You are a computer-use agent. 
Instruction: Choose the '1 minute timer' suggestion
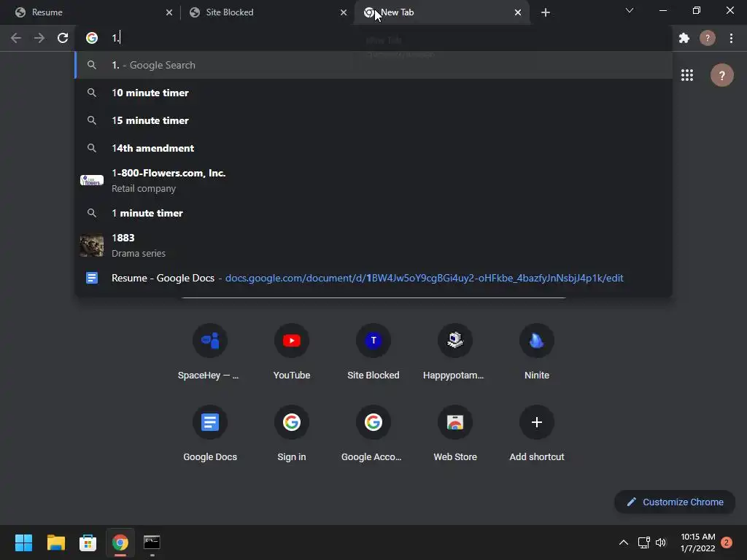point(373,213)
